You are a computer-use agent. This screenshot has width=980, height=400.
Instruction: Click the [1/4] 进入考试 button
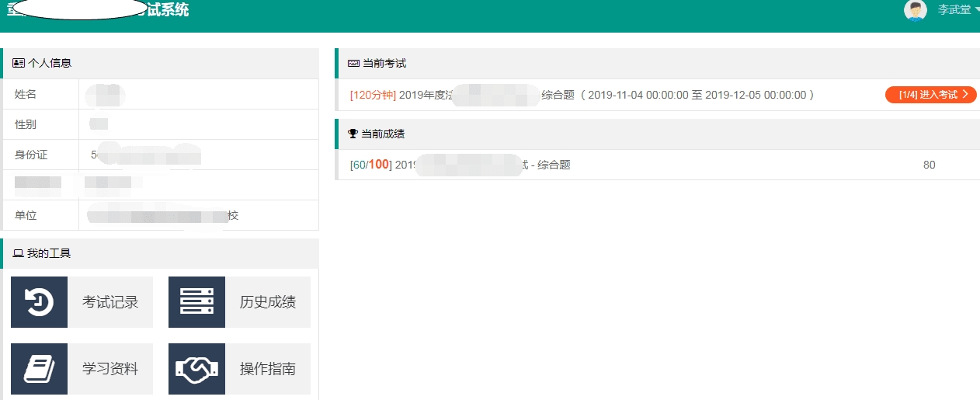[x=930, y=95]
